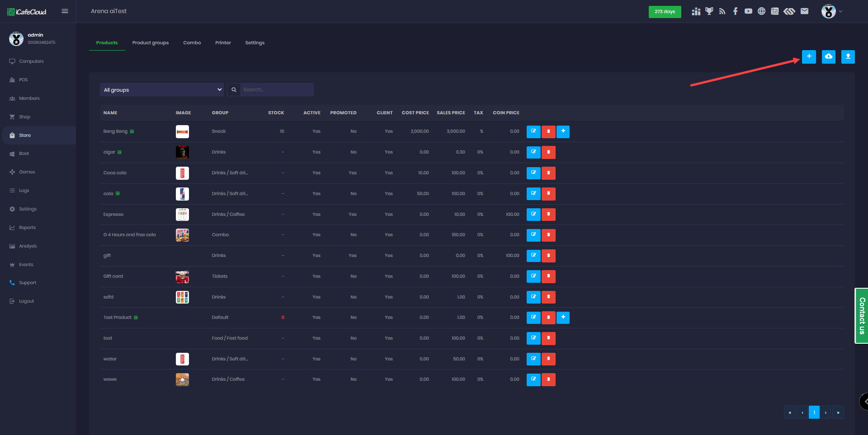Click the YouTube icon in the header
The width and height of the screenshot is (868, 435).
(748, 11)
